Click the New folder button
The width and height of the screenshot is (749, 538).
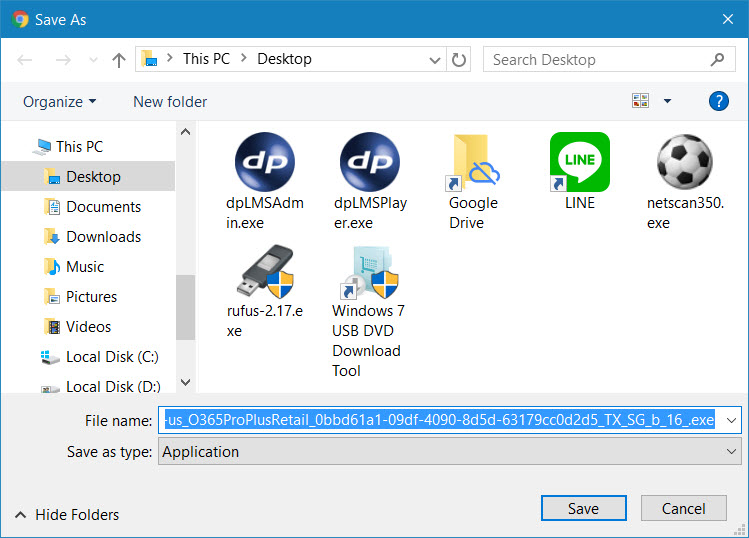click(x=170, y=101)
